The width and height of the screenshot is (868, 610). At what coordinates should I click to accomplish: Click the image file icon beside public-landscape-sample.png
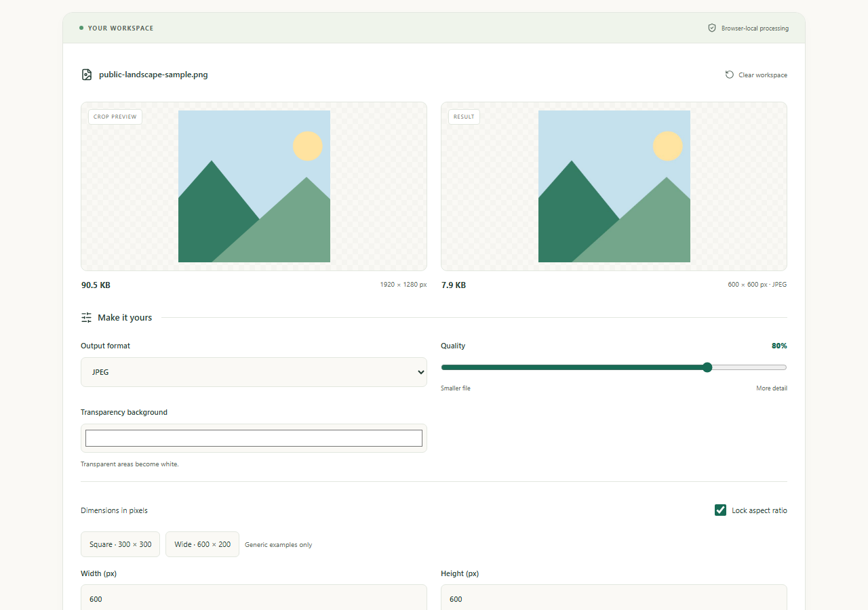[87, 75]
